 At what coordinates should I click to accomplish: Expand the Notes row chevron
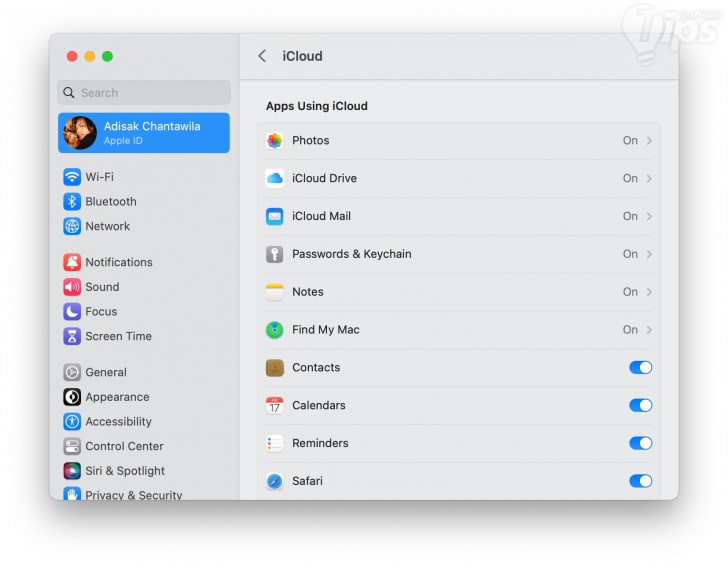(649, 292)
